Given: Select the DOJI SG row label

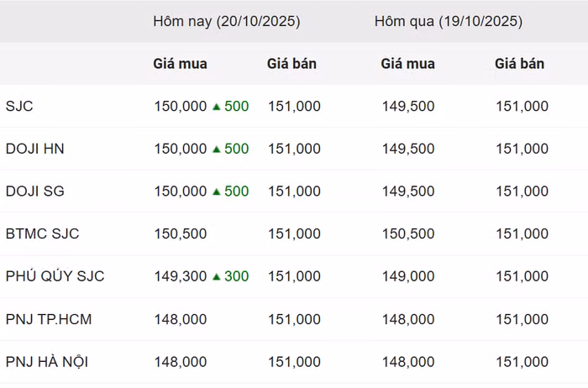Looking at the screenshot, I should [35, 191].
